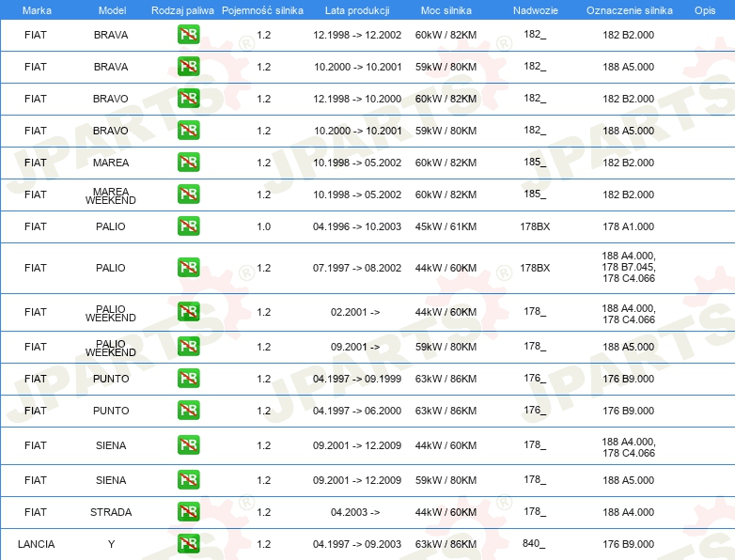Screen dimensions: 735x560
Task: Click fuel icon in BRAVA 10.2000 row
Action: point(188,67)
